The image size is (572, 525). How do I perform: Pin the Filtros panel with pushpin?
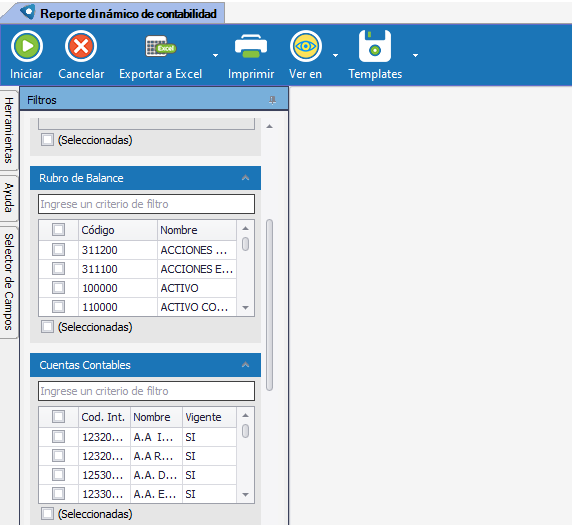tap(272, 100)
